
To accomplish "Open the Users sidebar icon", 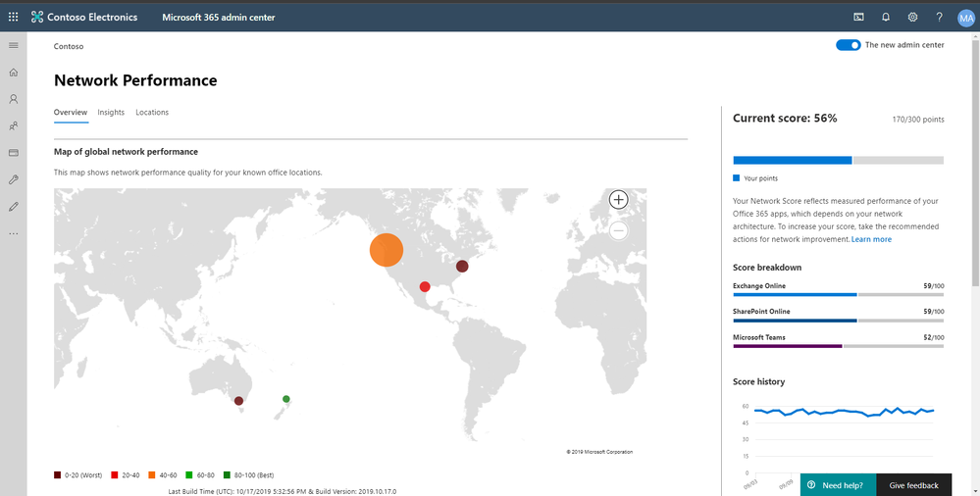I will 13,99.
